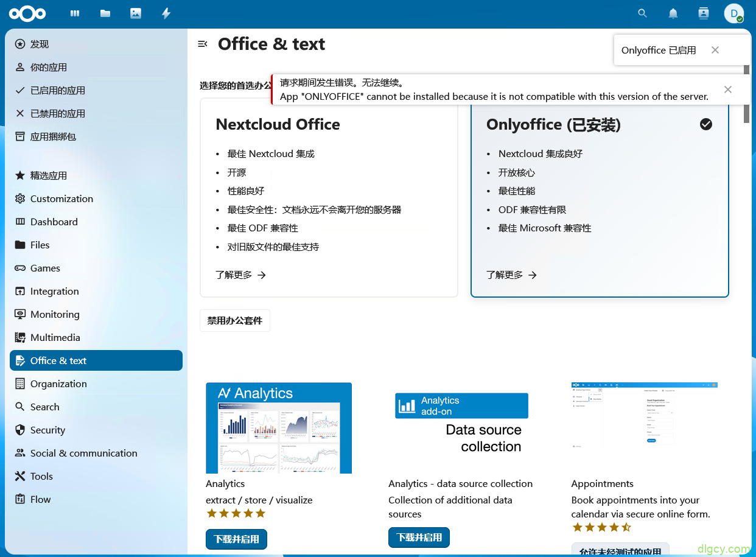Close the 'Onlyoffice 已启用' toast
Image resolution: width=756 pixels, height=557 pixels.
click(715, 50)
